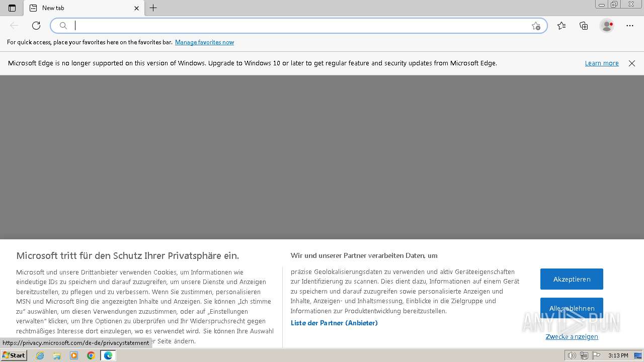Open Action Center flag tray icon

tap(596, 355)
